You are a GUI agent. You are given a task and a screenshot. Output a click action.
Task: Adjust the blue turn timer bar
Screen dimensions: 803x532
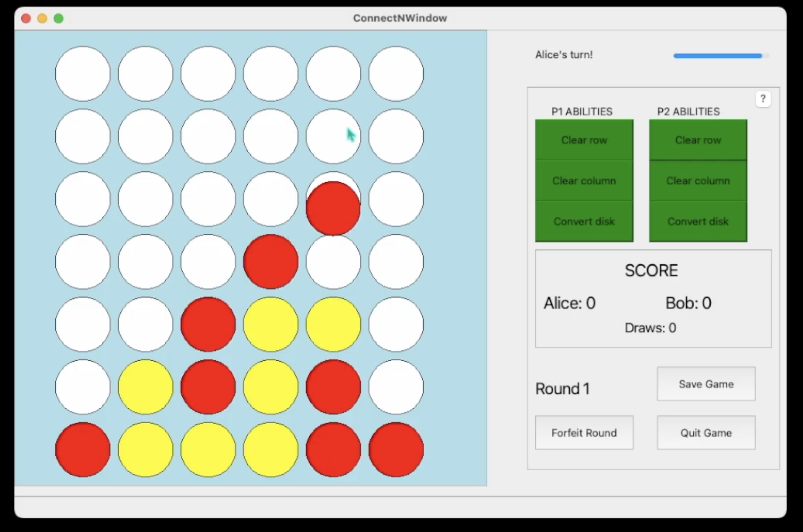(x=717, y=55)
